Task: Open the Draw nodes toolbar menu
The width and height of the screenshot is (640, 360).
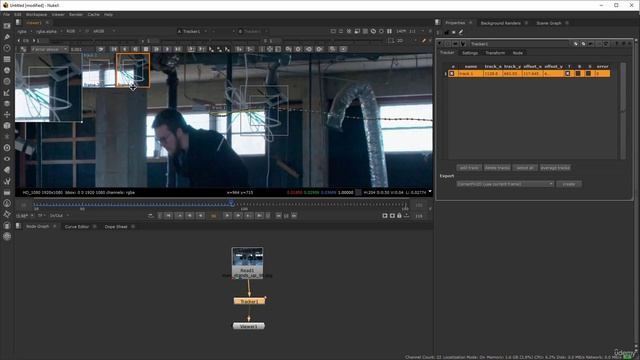Action: (x=7, y=37)
